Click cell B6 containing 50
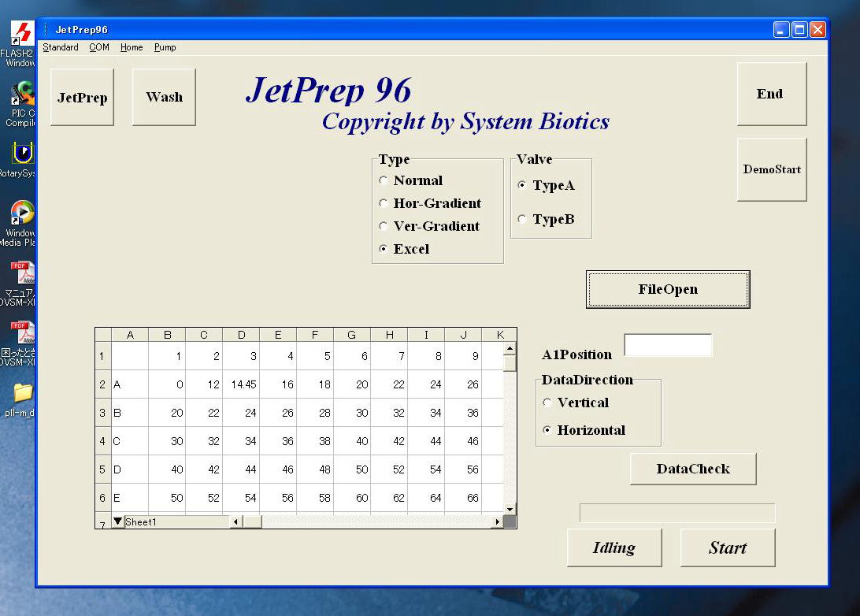Viewport: 860px width, 616px height. pyautogui.click(x=167, y=498)
